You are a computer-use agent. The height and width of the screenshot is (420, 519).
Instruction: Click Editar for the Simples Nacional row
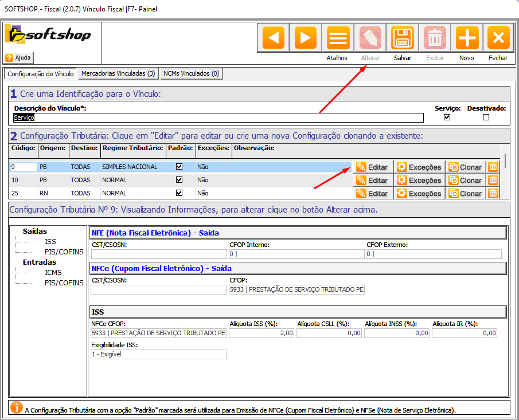coord(372,167)
